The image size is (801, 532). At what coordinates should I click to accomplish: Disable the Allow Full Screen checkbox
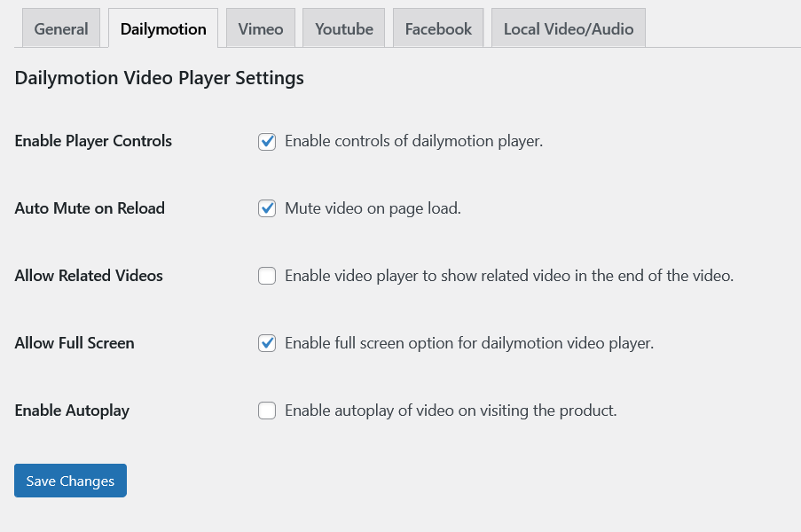coord(267,343)
